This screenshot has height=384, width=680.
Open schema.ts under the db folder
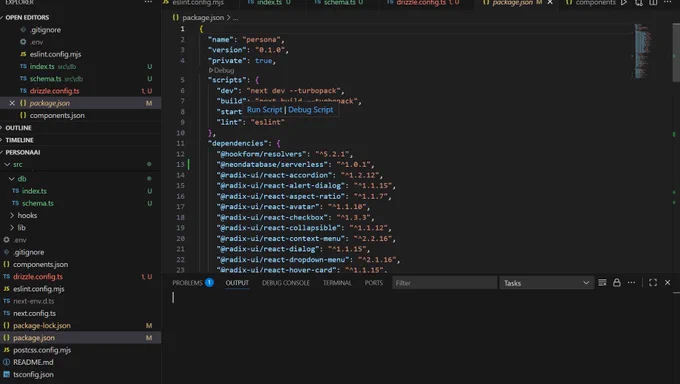coord(38,203)
